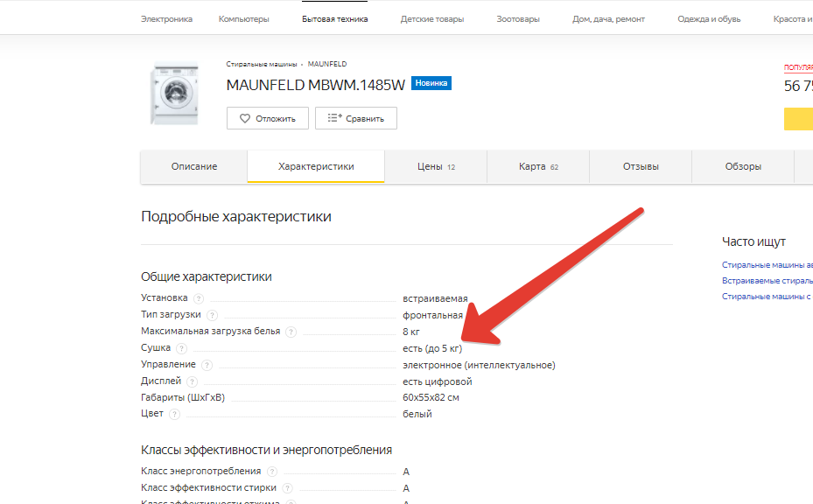
Task: Open the Одежда и обувь category
Action: tap(709, 19)
